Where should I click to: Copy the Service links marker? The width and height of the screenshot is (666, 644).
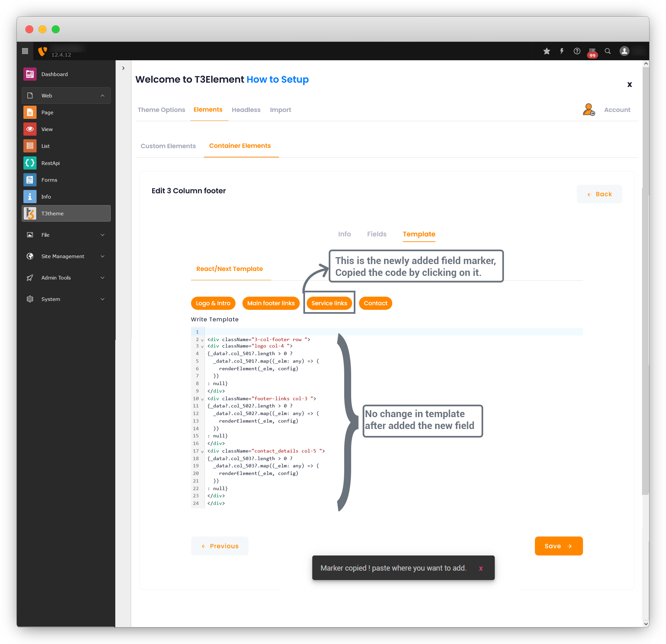click(x=329, y=303)
